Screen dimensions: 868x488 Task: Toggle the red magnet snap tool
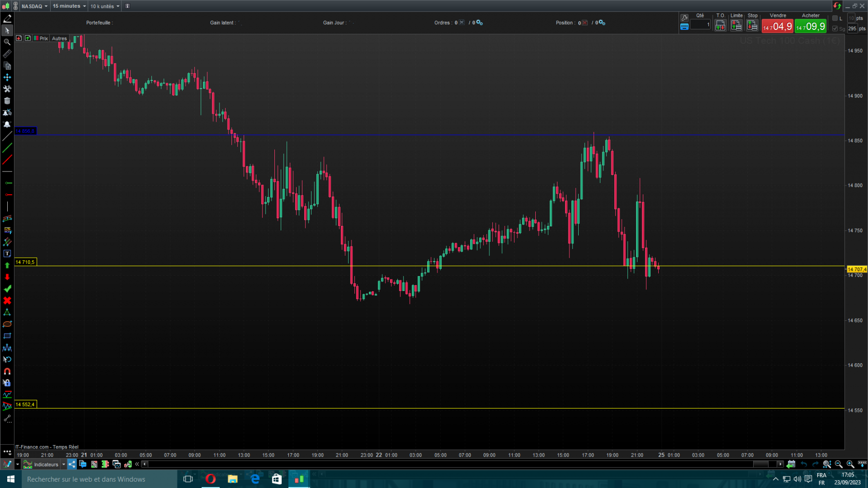click(7, 371)
